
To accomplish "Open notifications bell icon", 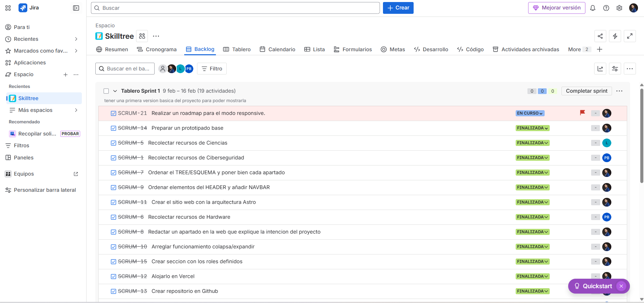I will point(593,8).
